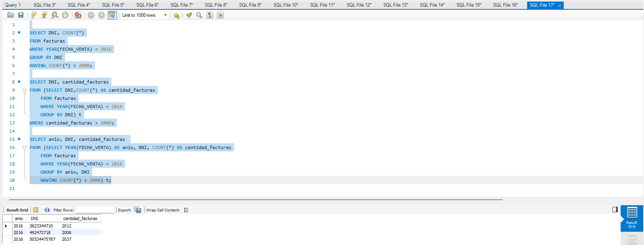The height and width of the screenshot is (245, 644).
Task: Open a SQL script file
Action: click(x=11, y=15)
